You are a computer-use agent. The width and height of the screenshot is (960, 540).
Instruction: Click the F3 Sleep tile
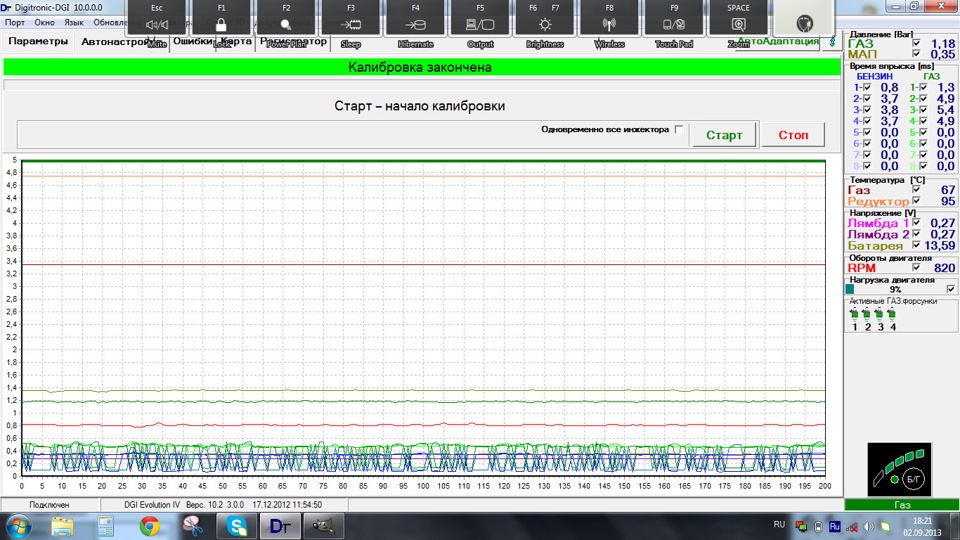(351, 18)
